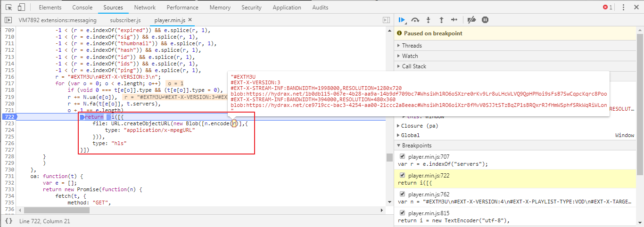Go to the Performance tab
This screenshot has width=644, height=227.
[x=182, y=8]
